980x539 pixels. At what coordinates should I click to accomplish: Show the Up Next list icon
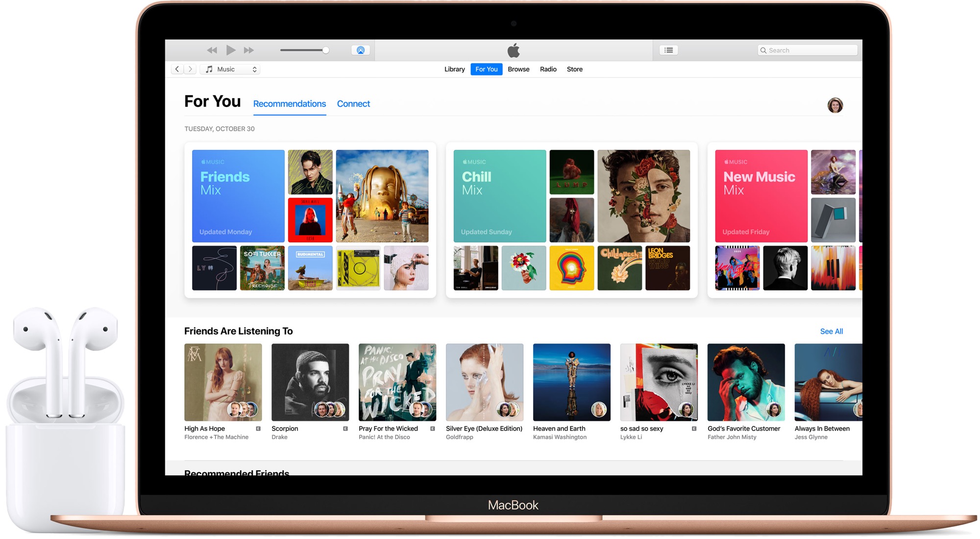668,50
